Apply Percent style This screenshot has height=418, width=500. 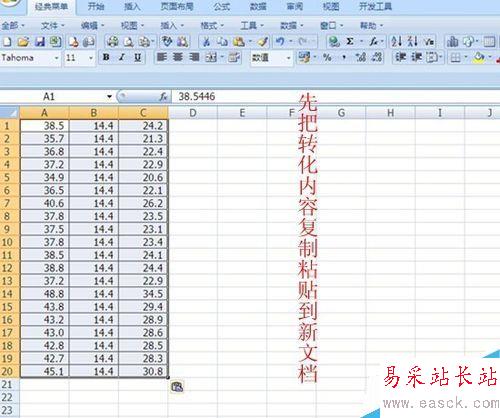tap(327, 58)
